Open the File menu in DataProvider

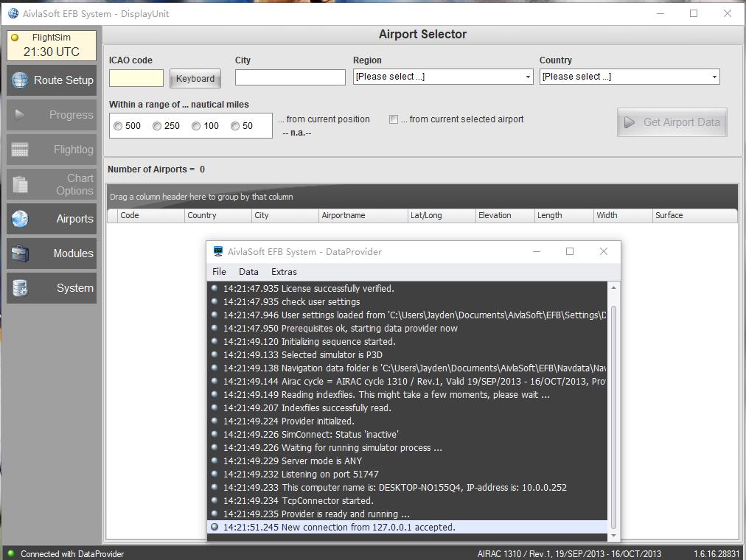coord(220,271)
